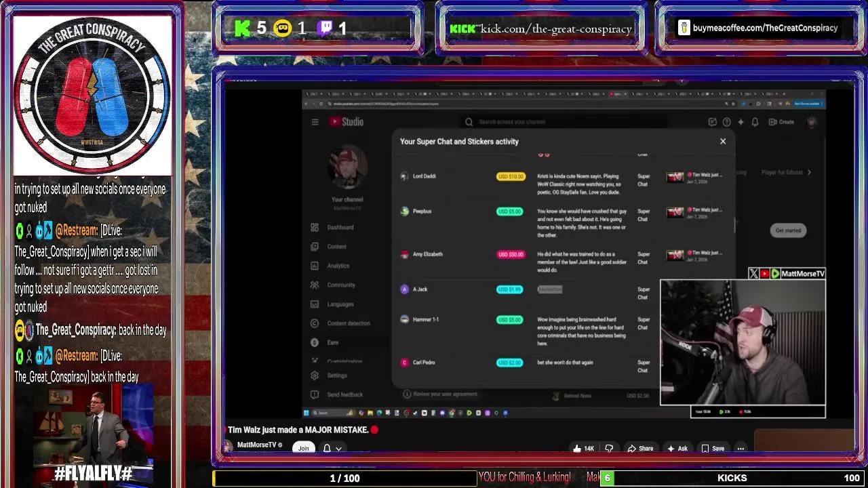Screen dimensions: 868x488
Task: Open the Studio account avatar
Action: coord(812,122)
